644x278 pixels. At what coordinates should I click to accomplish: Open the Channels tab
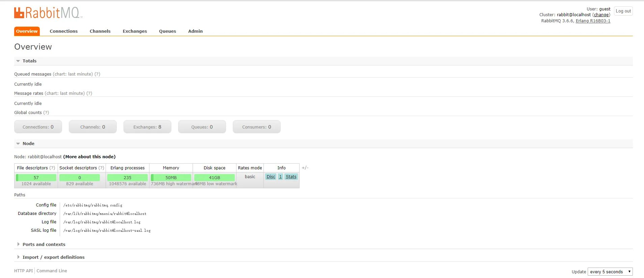pos(100,31)
